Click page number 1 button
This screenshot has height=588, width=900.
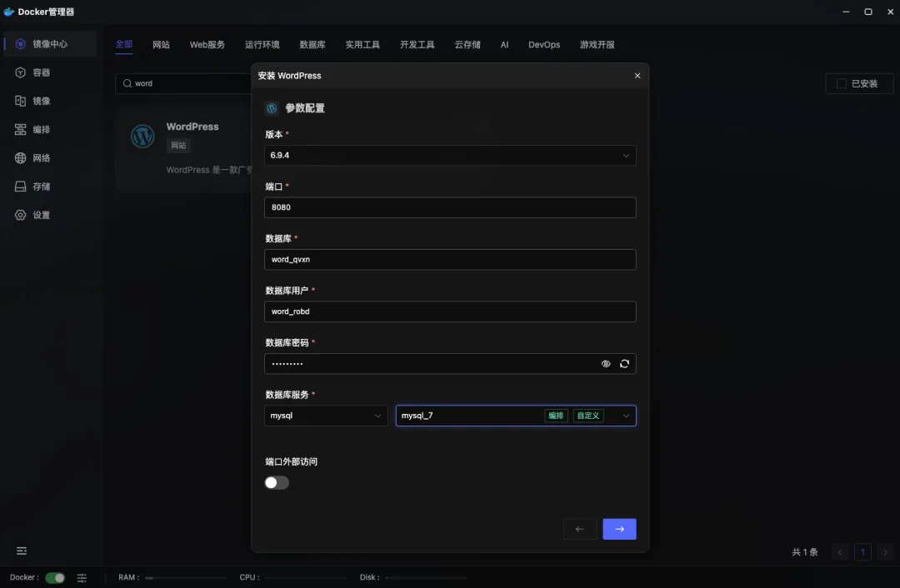[x=862, y=552]
